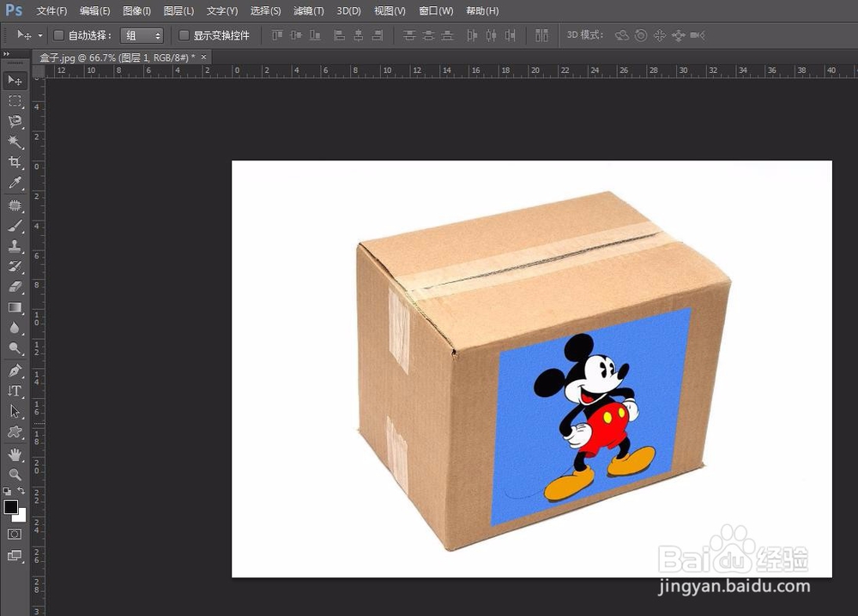Click Distribute Top Edges icon

409,35
